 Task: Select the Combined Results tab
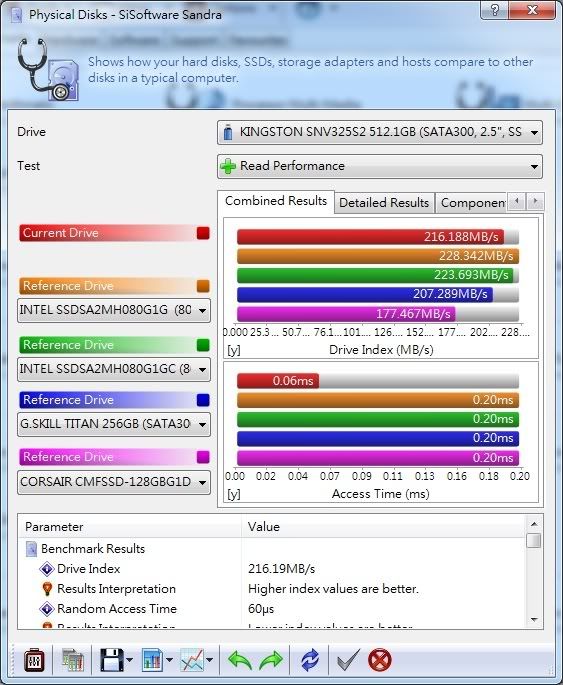pos(276,201)
